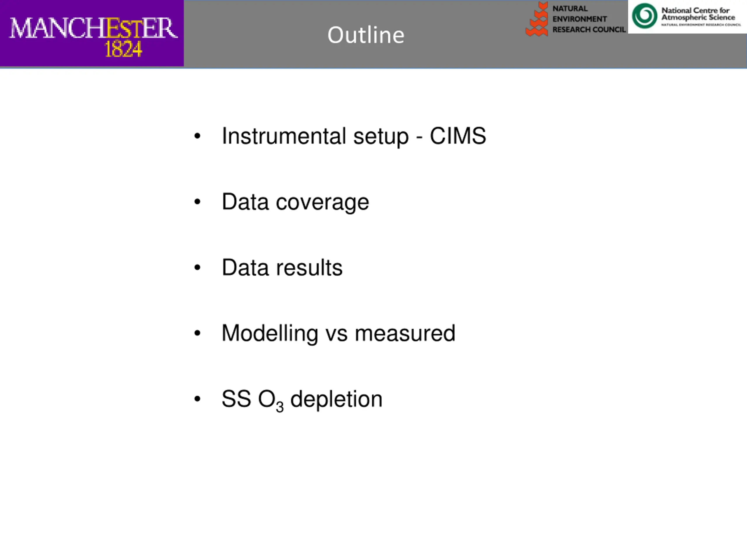The image size is (747, 560).
Task: Click the Modelling vs measured bullet text
Action: coord(338,333)
